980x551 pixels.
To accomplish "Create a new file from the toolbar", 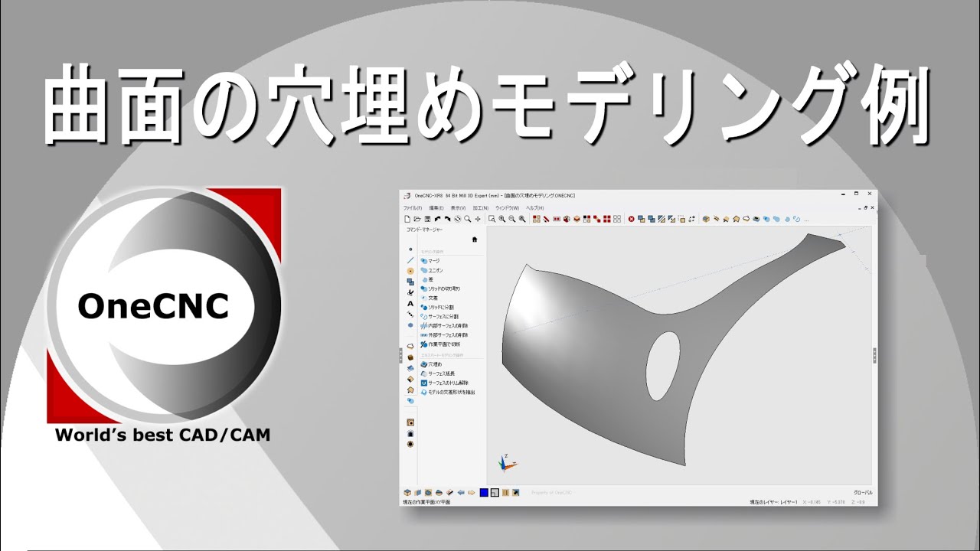I will point(408,219).
